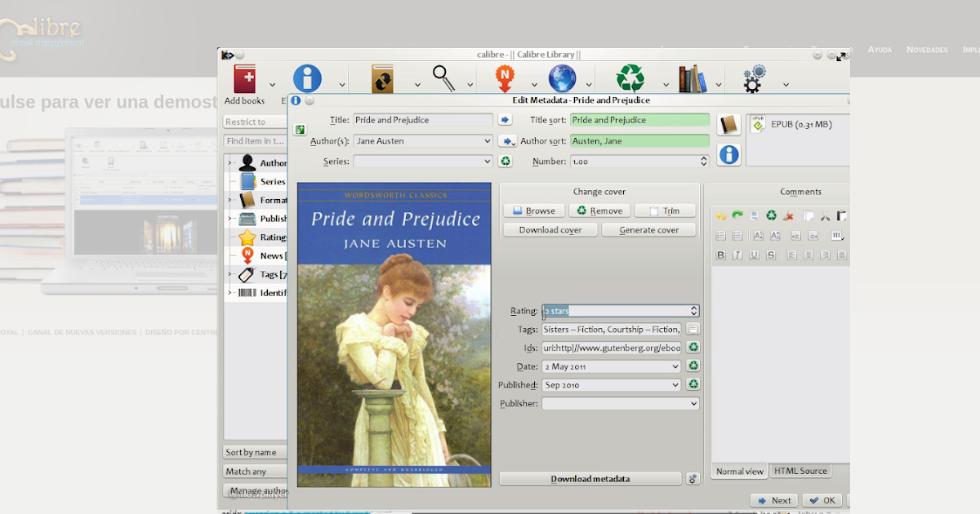980x514 pixels.
Task: Click the green recycle icon in Comments toolbar
Action: 771,216
